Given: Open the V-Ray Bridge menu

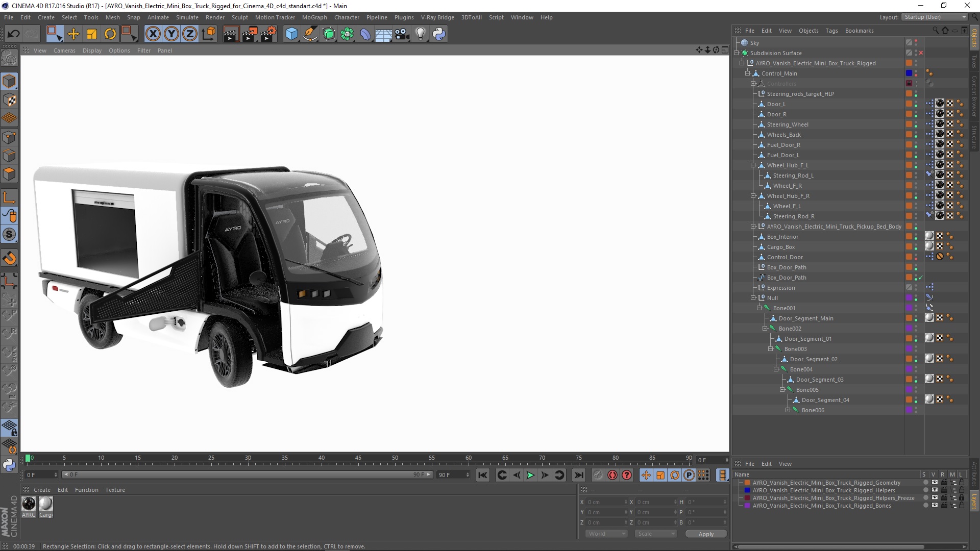Looking at the screenshot, I should pyautogui.click(x=437, y=17).
